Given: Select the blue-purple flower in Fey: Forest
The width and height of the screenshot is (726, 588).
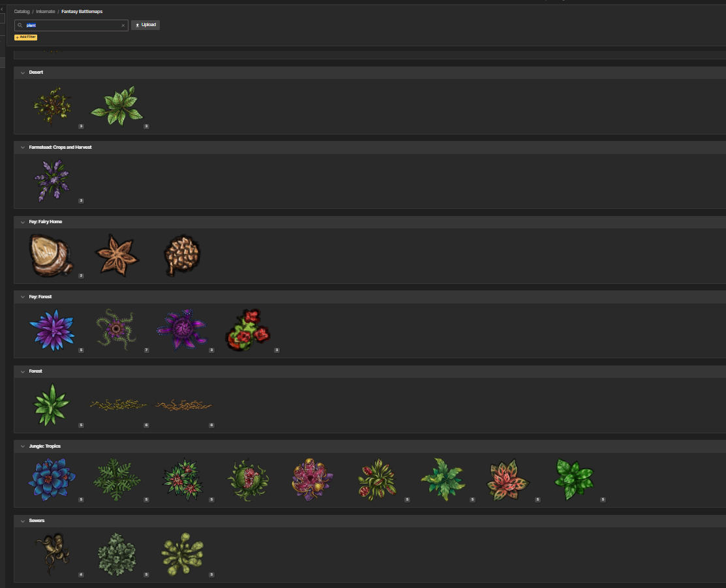Looking at the screenshot, I should click(52, 330).
